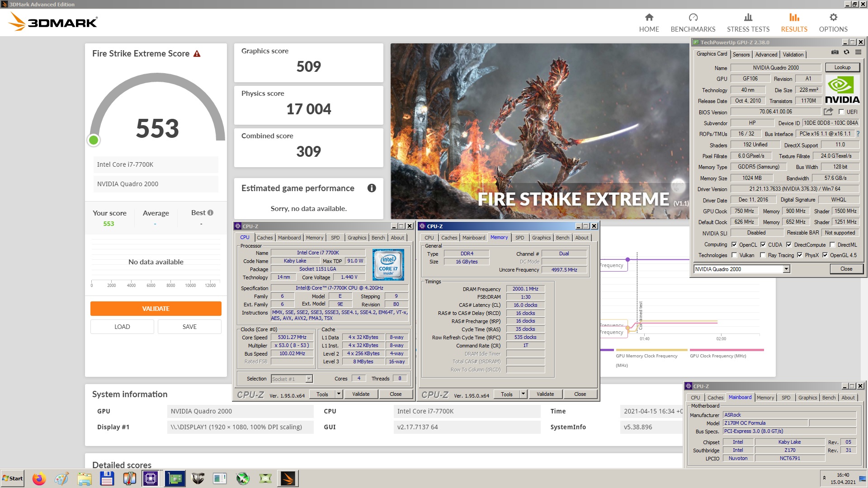Click the purple frequency graph marker
Image resolution: width=868 pixels, height=488 pixels.
(627, 259)
